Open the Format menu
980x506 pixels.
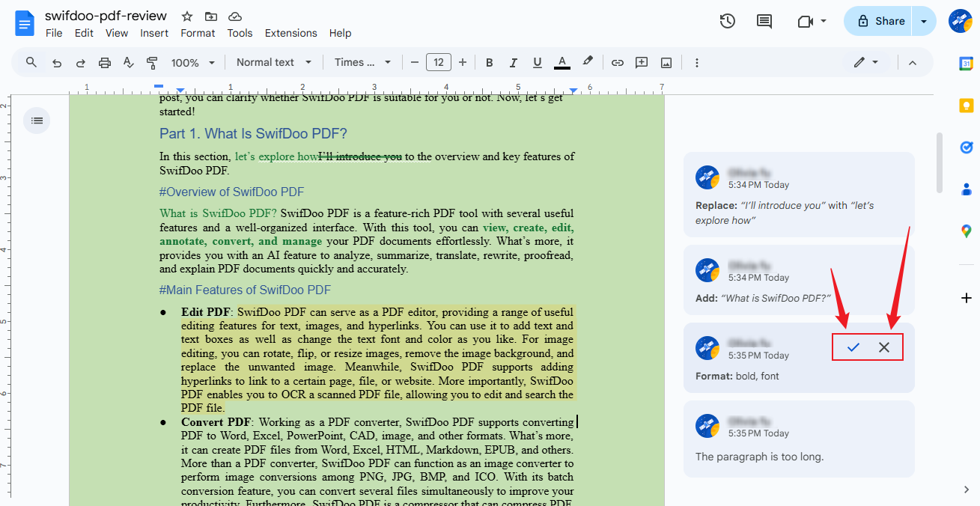(198, 33)
